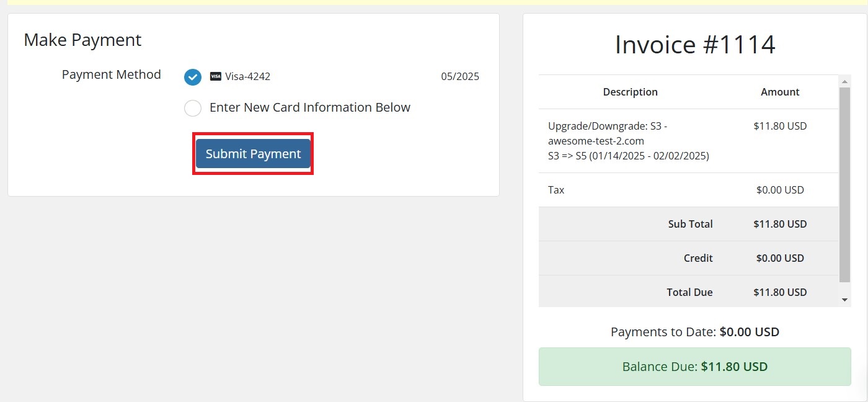The image size is (868, 402).
Task: Click the Description column header
Action: [630, 92]
